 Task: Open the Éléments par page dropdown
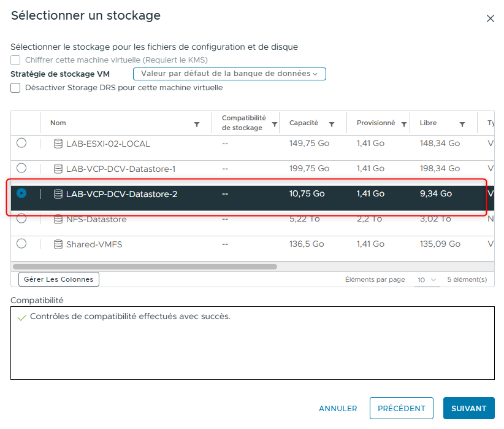pyautogui.click(x=427, y=279)
